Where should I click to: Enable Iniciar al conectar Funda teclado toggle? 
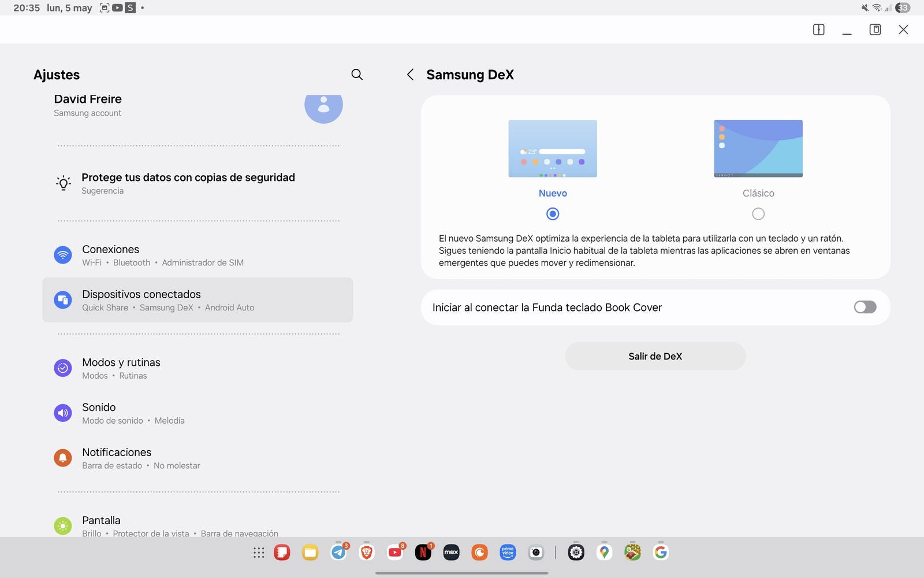865,307
